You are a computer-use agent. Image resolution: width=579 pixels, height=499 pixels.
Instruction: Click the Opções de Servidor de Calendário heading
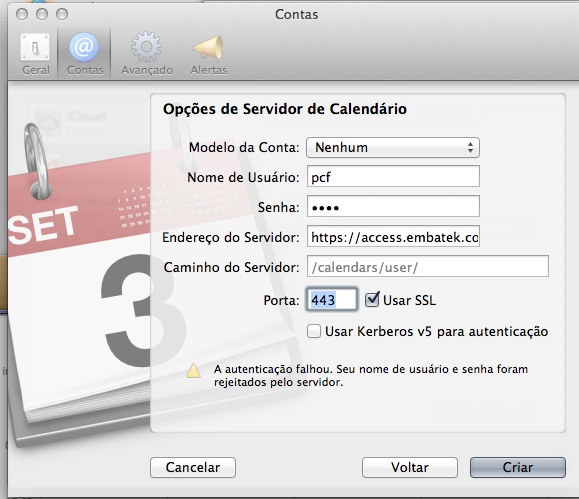pyautogui.click(x=285, y=109)
